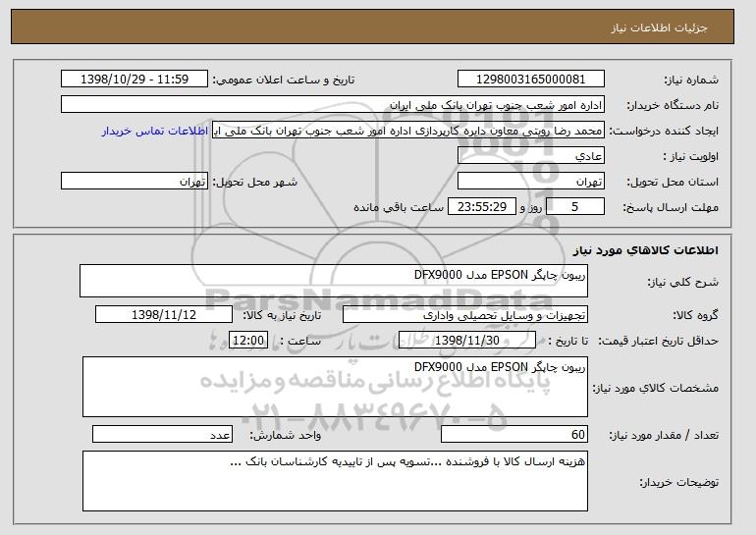The height and width of the screenshot is (535, 756).
Task: Click the delivery province field تهران
Action: [x=531, y=182]
